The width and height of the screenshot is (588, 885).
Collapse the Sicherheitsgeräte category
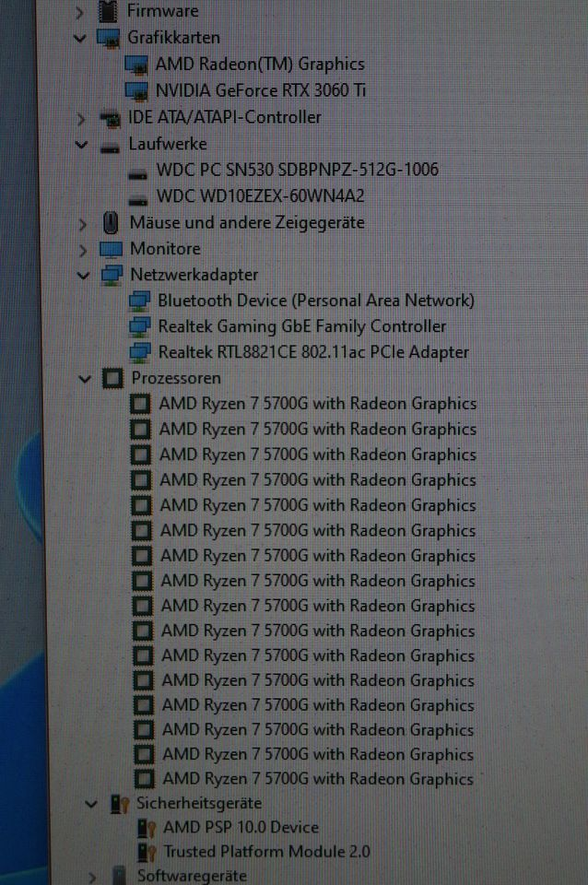point(91,804)
